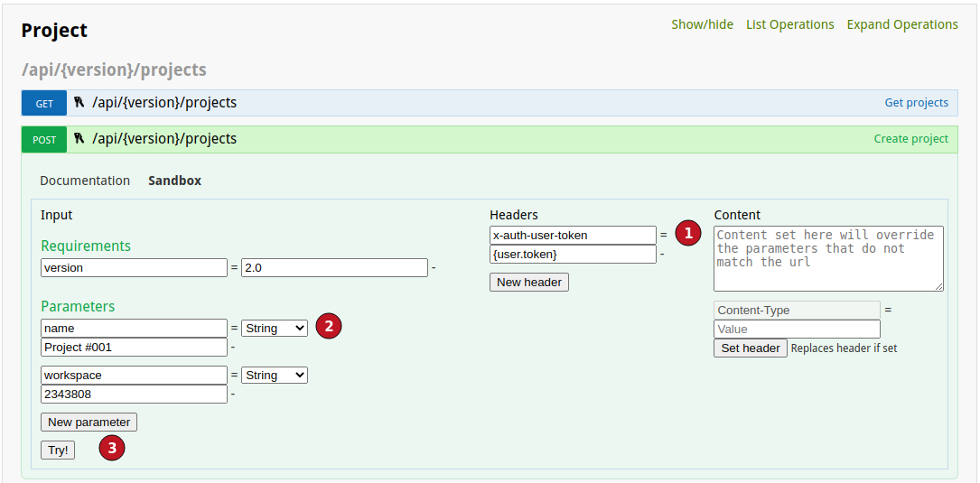Switch to the Documentation tab

(x=85, y=181)
